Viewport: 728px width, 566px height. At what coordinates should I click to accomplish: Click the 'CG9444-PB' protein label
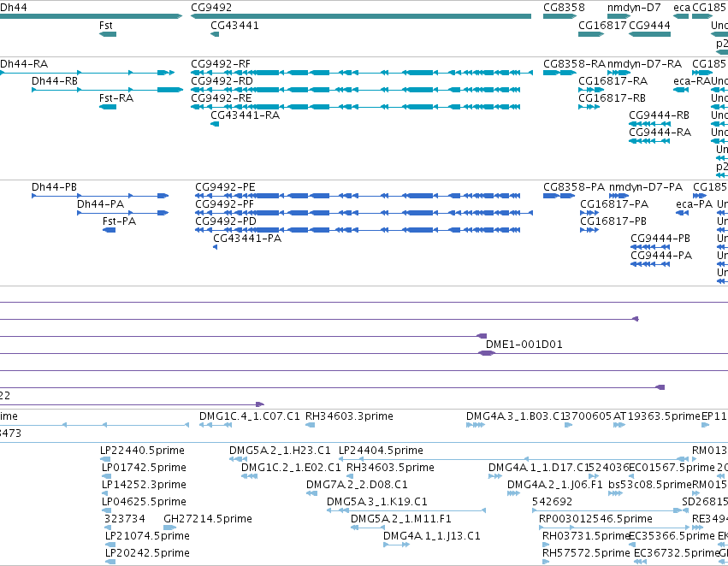(x=660, y=239)
